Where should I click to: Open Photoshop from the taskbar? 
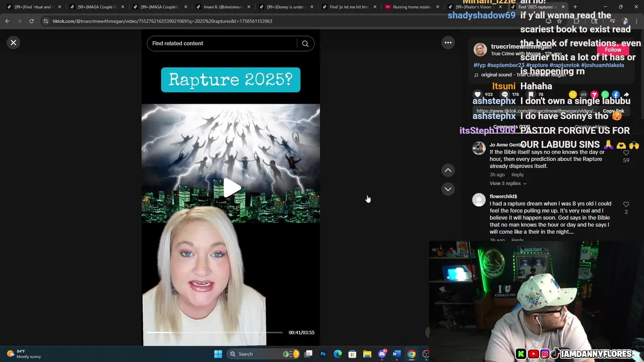(x=323, y=354)
